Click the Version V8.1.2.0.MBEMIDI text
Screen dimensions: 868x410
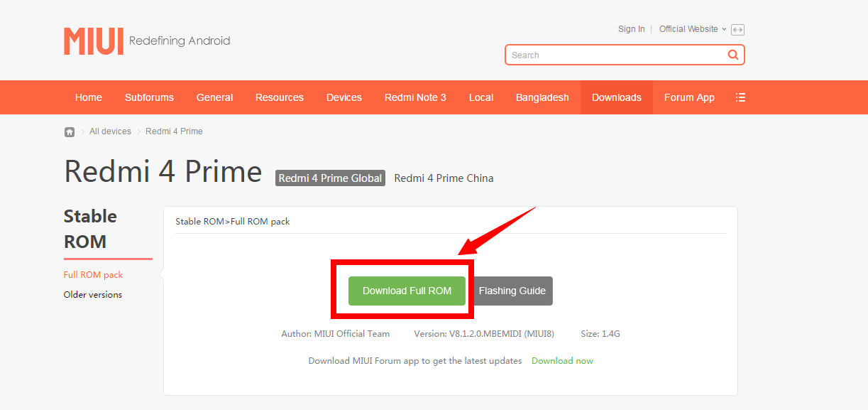coord(484,334)
